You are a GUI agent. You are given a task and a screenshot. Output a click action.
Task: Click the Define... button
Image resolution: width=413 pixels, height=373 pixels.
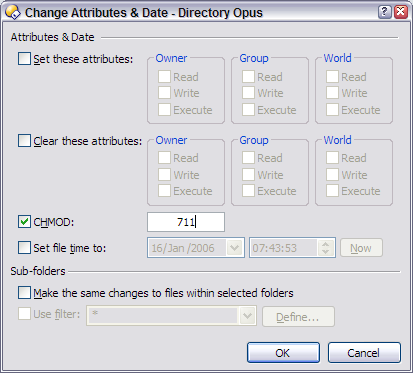[x=298, y=317]
